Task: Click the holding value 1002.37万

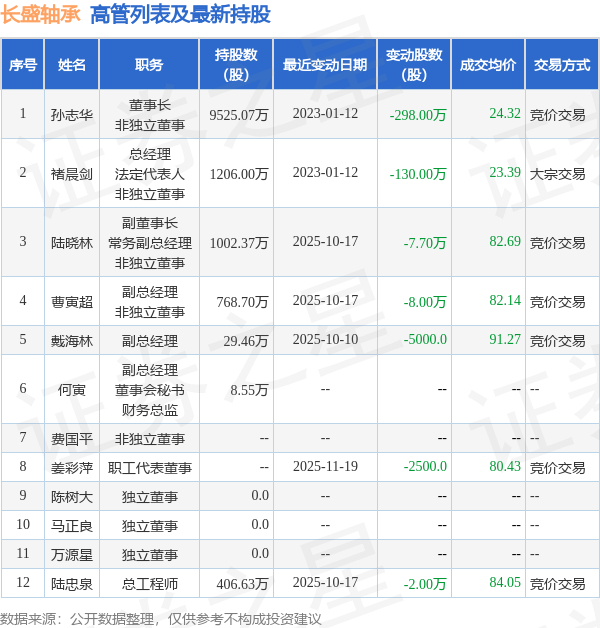Action: [239, 243]
